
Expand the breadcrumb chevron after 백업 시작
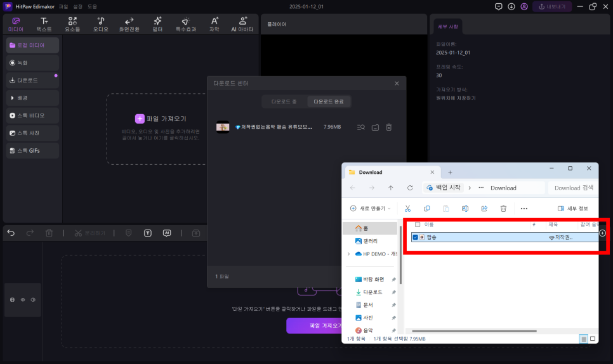coord(470,188)
